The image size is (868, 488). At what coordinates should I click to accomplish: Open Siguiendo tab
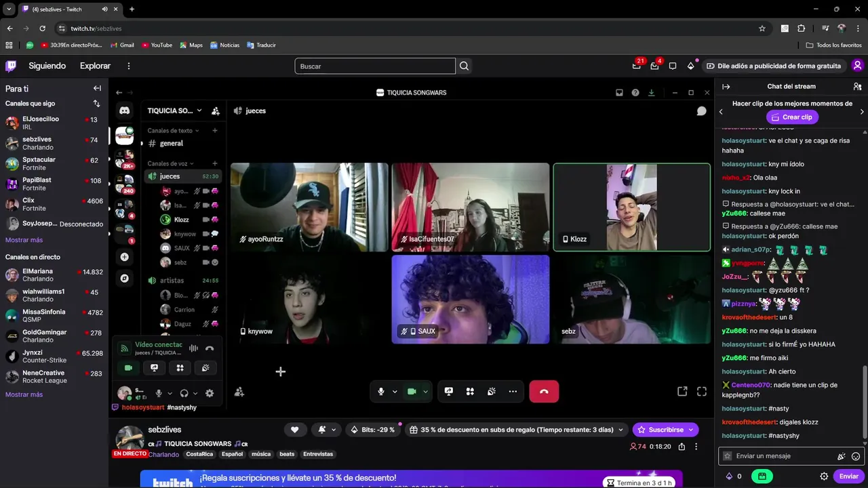(47, 66)
